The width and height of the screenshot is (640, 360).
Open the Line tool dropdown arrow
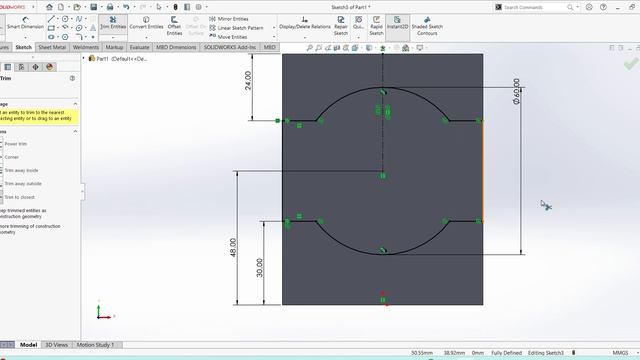[x=58, y=19]
